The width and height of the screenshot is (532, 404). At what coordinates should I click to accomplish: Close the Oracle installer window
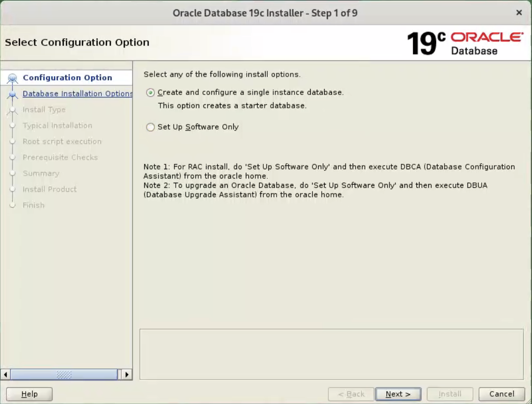[519, 12]
